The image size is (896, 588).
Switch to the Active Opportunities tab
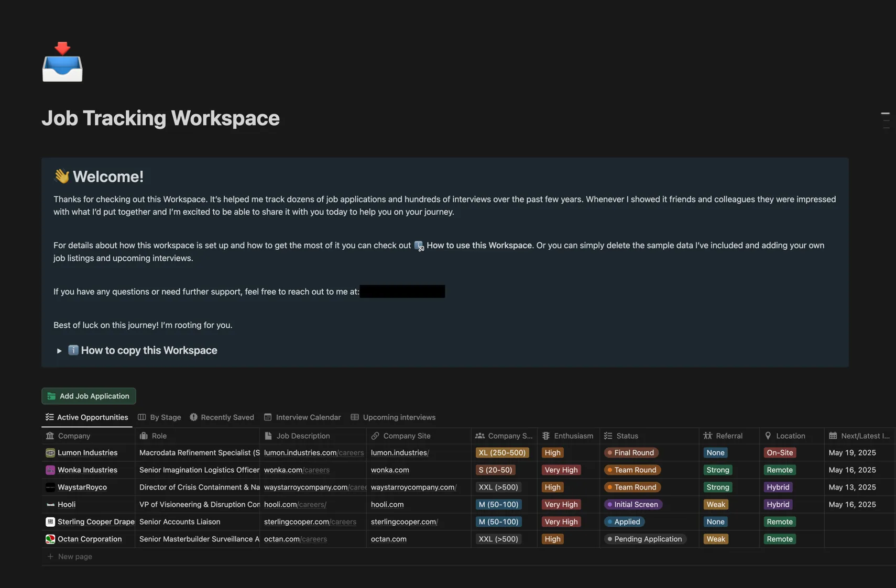(87, 417)
